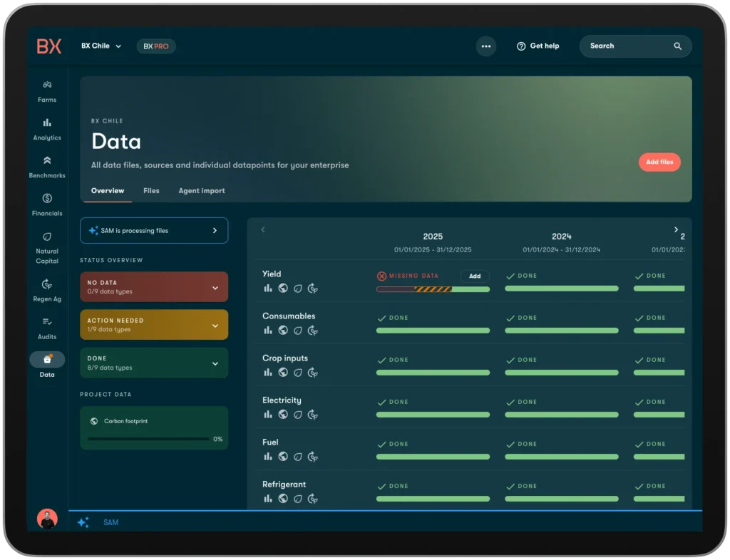Viewport: 730px width, 560px height.
Task: Click the bar chart icon under Fuel
Action: (268, 456)
